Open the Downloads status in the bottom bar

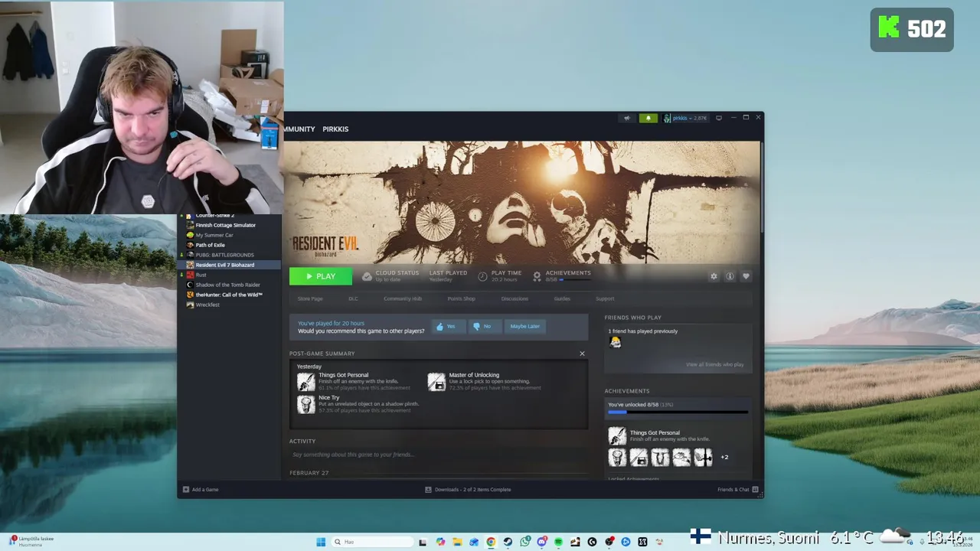coord(468,490)
